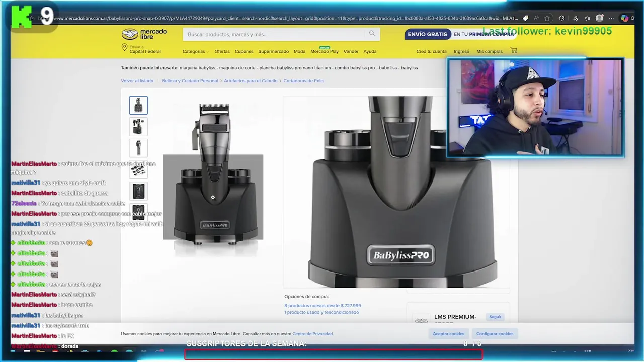Image resolution: width=644 pixels, height=362 pixels.
Task: Click the Envío gratis banner
Action: point(459,34)
